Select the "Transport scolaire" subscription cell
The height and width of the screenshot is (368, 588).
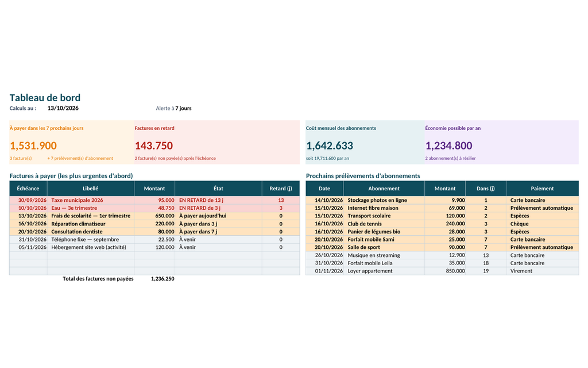point(384,216)
